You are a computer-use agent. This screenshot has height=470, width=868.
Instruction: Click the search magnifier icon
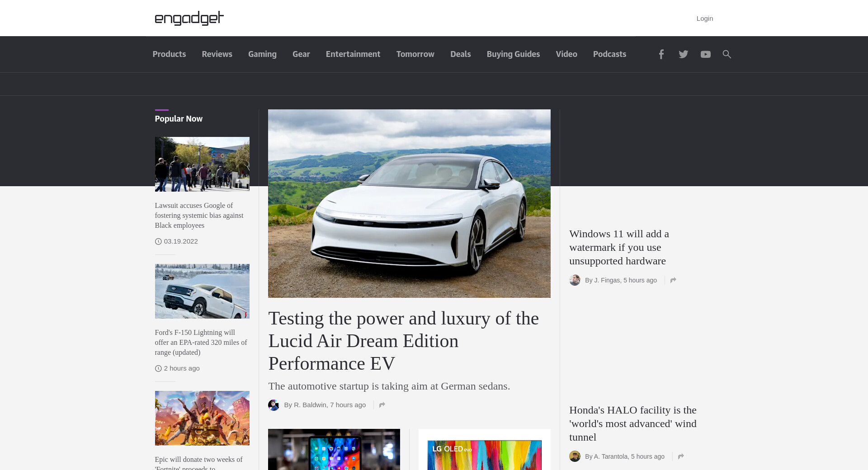(726, 54)
